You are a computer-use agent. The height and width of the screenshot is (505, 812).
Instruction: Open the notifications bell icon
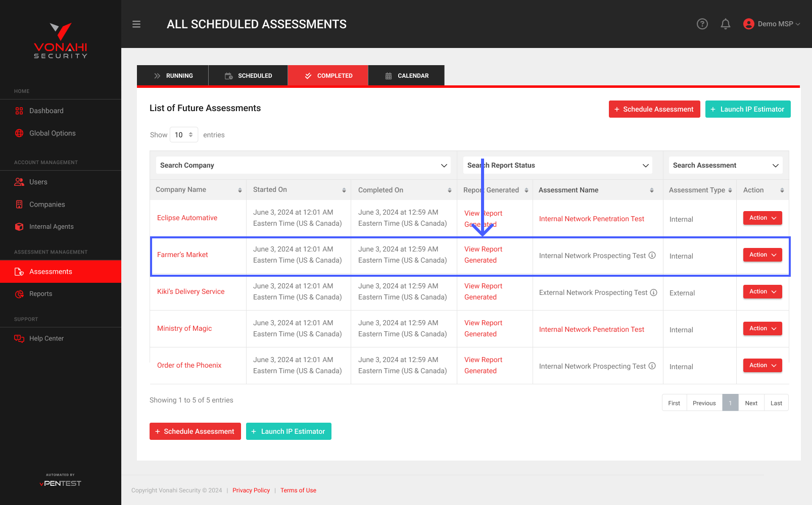click(725, 24)
